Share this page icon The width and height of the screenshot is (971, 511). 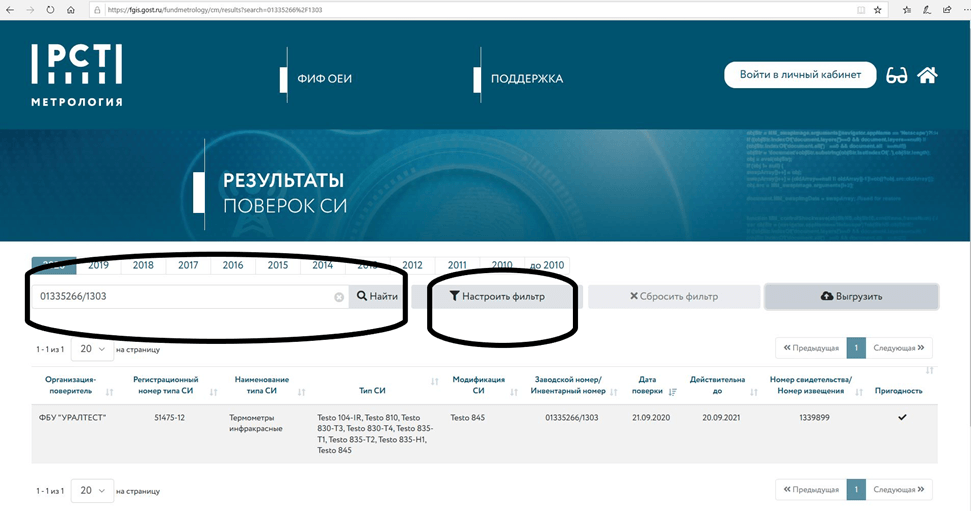[947, 10]
